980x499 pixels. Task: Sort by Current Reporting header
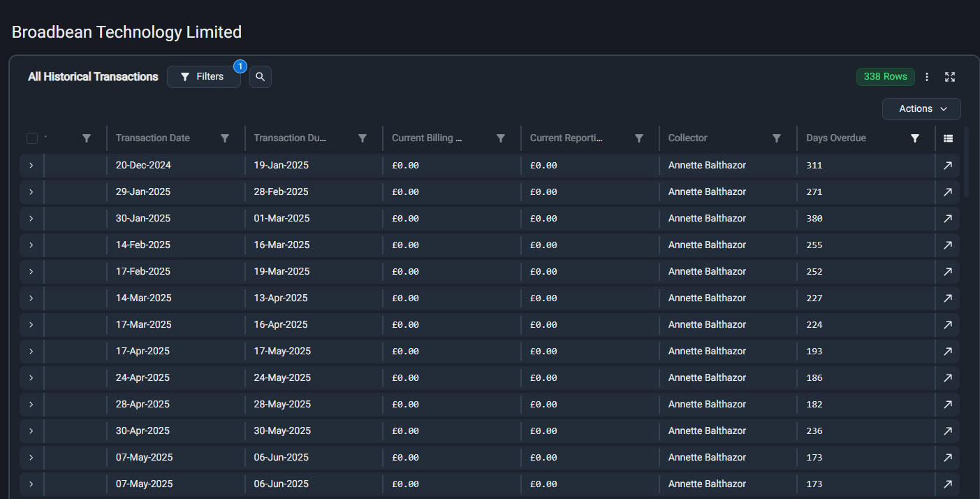tap(566, 138)
